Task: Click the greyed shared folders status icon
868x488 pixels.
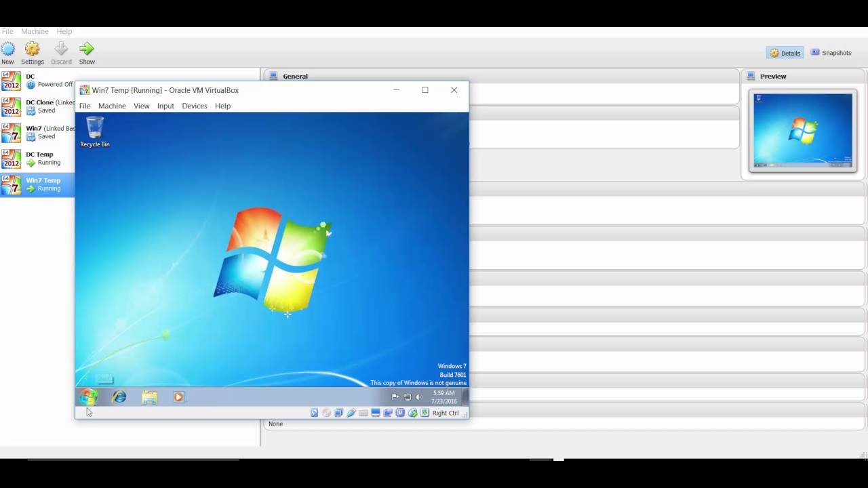Action: pyautogui.click(x=363, y=413)
